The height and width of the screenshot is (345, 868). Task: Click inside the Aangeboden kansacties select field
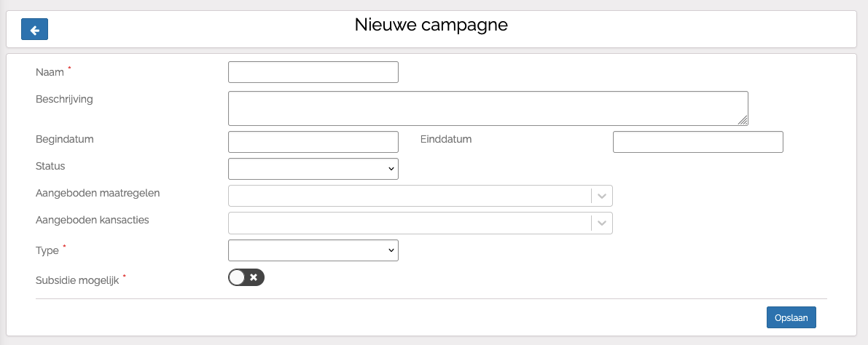tap(410, 223)
